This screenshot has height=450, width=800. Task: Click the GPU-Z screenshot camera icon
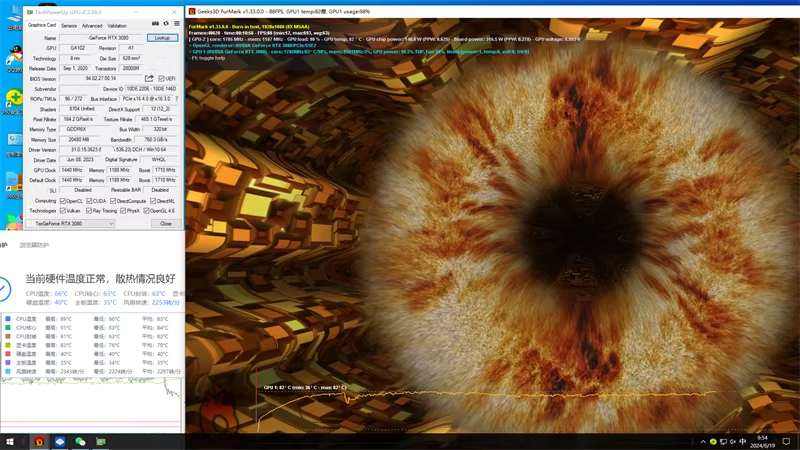click(x=155, y=23)
